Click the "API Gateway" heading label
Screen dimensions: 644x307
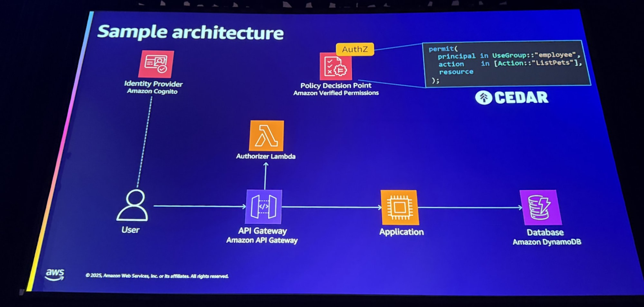tap(262, 231)
